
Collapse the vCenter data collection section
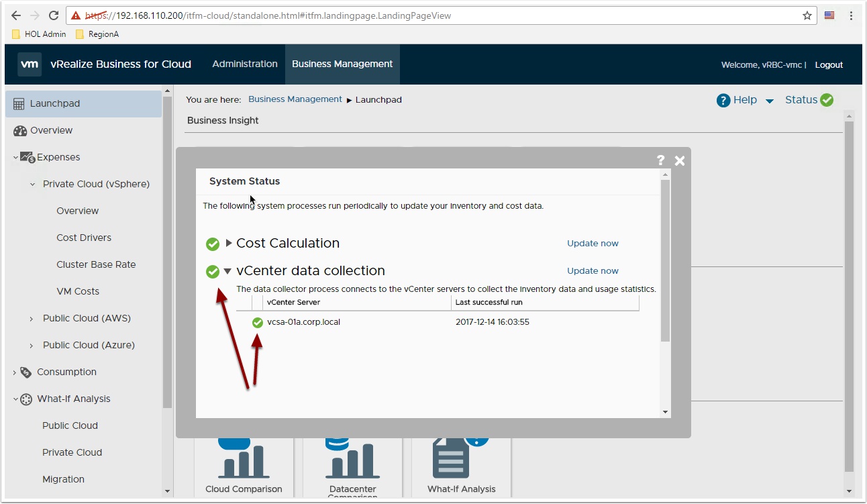pyautogui.click(x=227, y=271)
